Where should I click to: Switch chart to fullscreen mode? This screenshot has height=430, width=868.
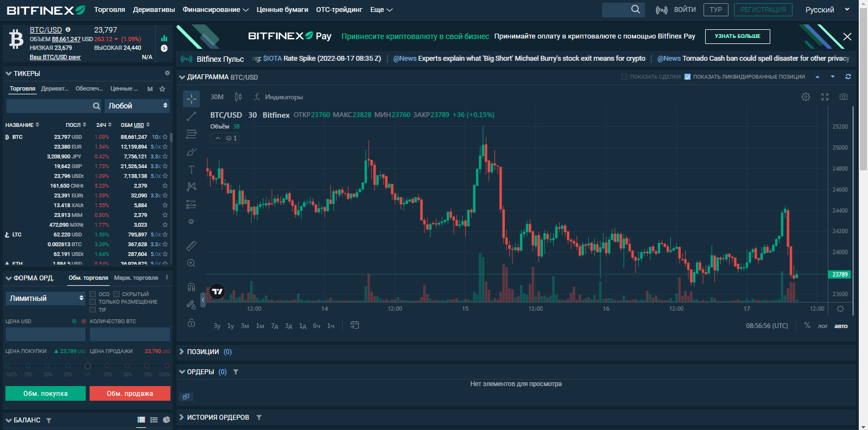point(825,97)
